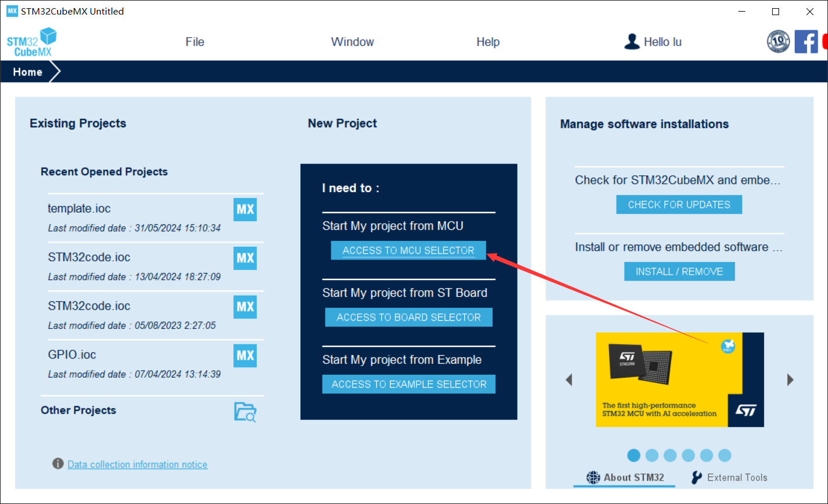Open the Data collection information notice link

click(x=137, y=464)
